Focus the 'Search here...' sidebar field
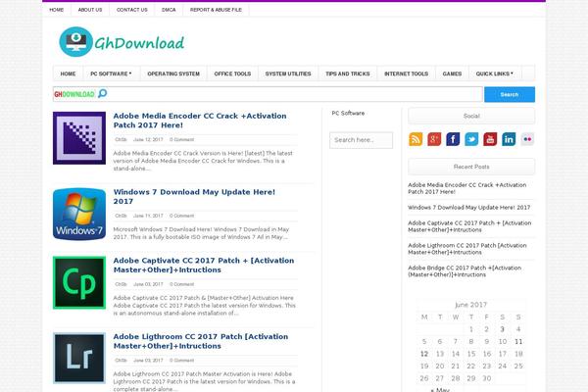Screen dimensions: 588x392 click(361, 140)
